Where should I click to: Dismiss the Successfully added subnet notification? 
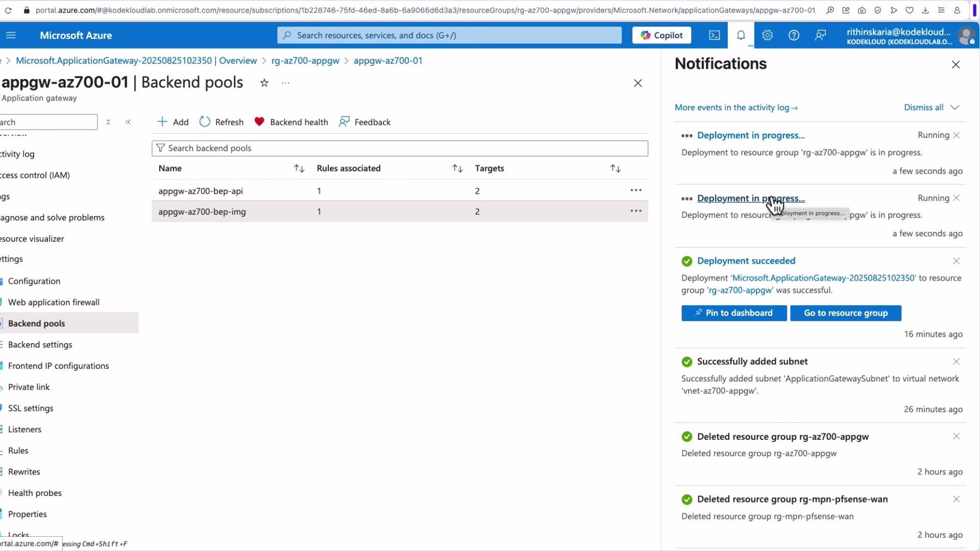pyautogui.click(x=957, y=361)
